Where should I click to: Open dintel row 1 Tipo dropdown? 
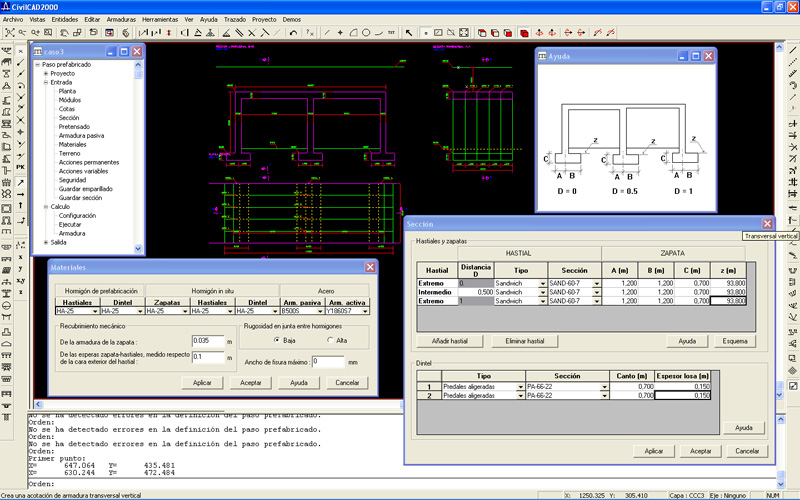click(x=520, y=386)
